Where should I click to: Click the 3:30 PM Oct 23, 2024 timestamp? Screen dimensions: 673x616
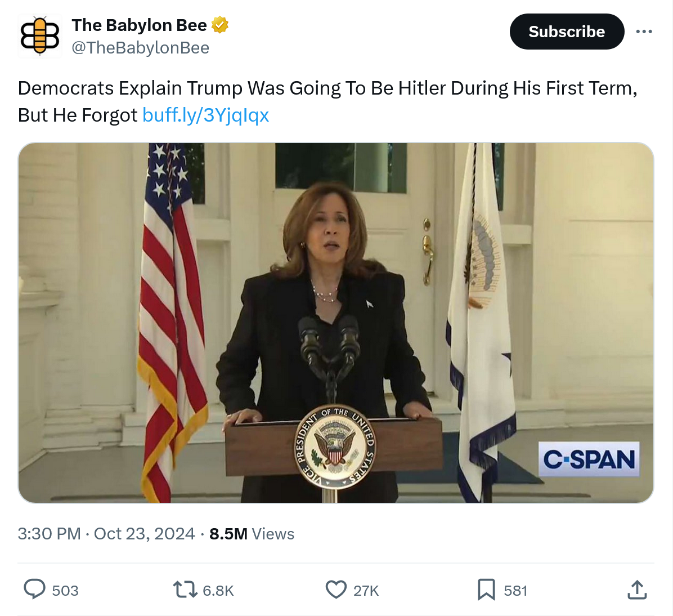(106, 534)
